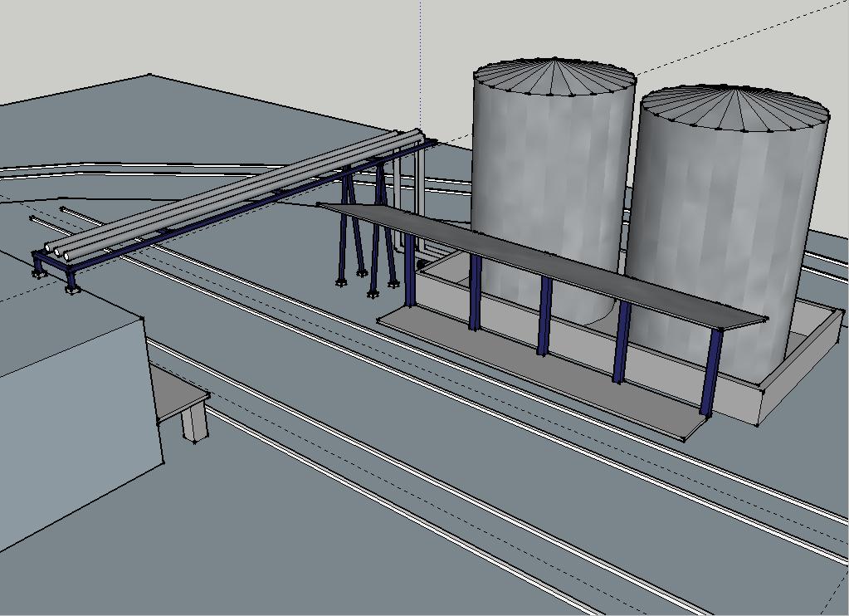Select the pipe rack's front-left base foot
849x616 pixels.
[x=72, y=288]
